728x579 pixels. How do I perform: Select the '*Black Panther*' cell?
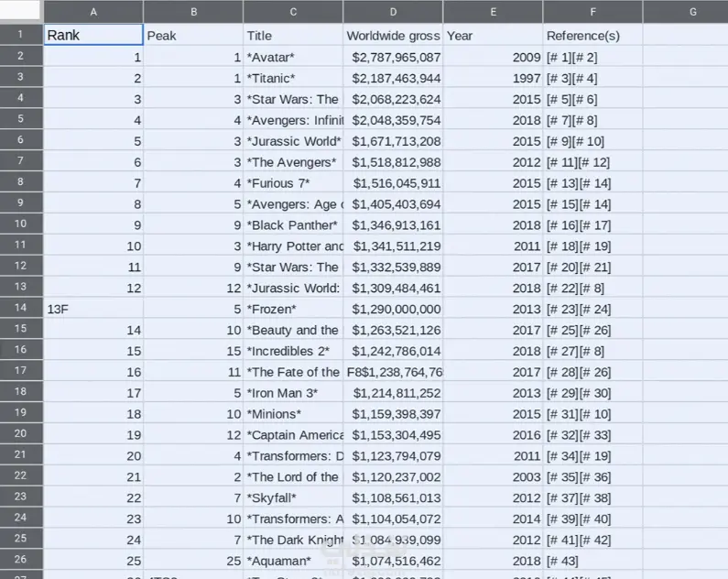click(x=293, y=224)
